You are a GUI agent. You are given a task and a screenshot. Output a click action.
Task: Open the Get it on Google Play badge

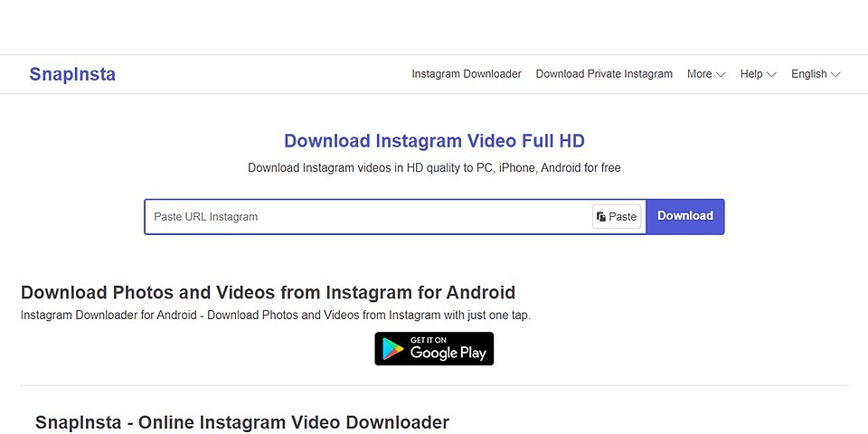[x=434, y=349]
